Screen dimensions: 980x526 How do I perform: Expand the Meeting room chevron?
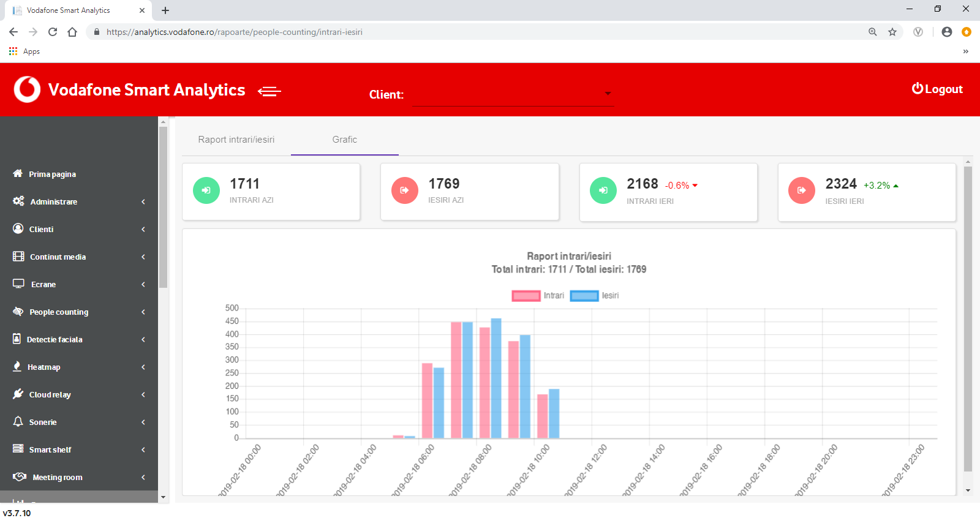(143, 477)
